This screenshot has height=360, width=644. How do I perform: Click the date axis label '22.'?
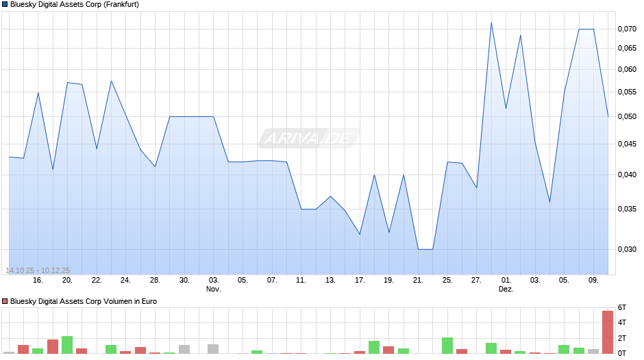tap(97, 280)
